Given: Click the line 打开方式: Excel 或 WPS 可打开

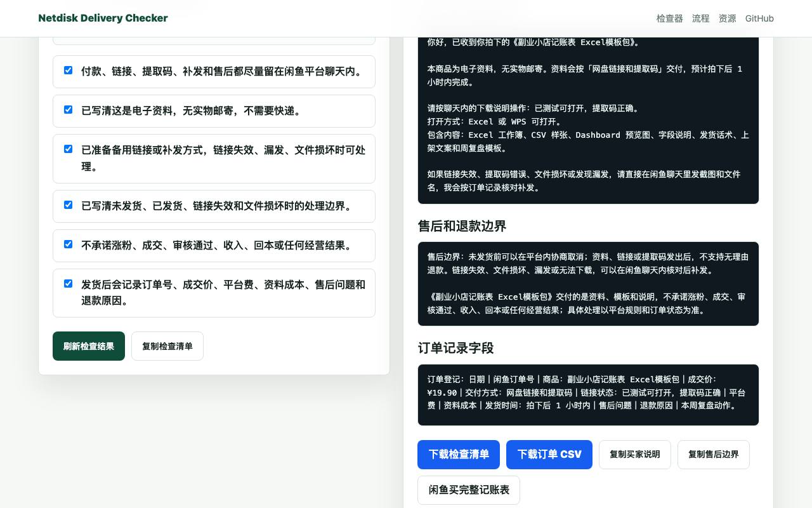Looking at the screenshot, I should click(495, 121).
